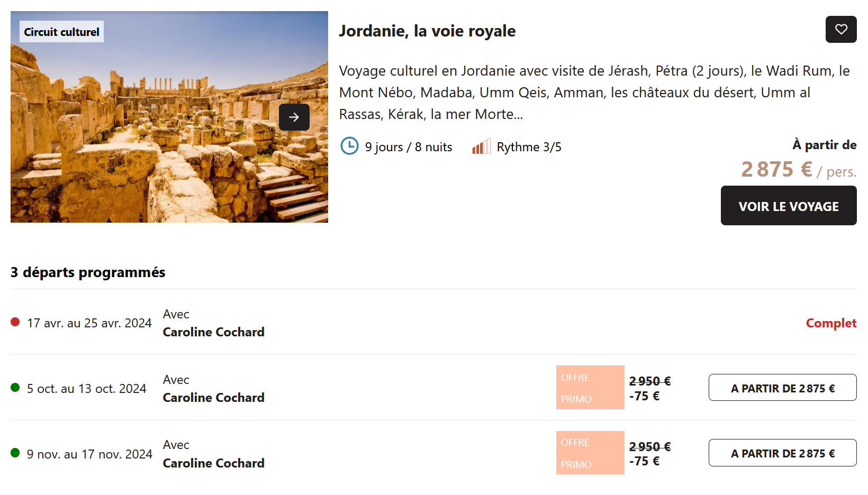The height and width of the screenshot is (495, 868).
Task: Click the green dot for the October departure
Action: pyautogui.click(x=15, y=388)
